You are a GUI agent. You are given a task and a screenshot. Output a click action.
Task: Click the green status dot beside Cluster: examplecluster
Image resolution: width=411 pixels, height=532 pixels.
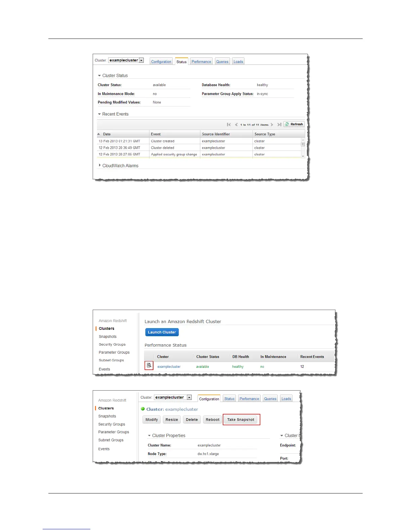coord(143,409)
